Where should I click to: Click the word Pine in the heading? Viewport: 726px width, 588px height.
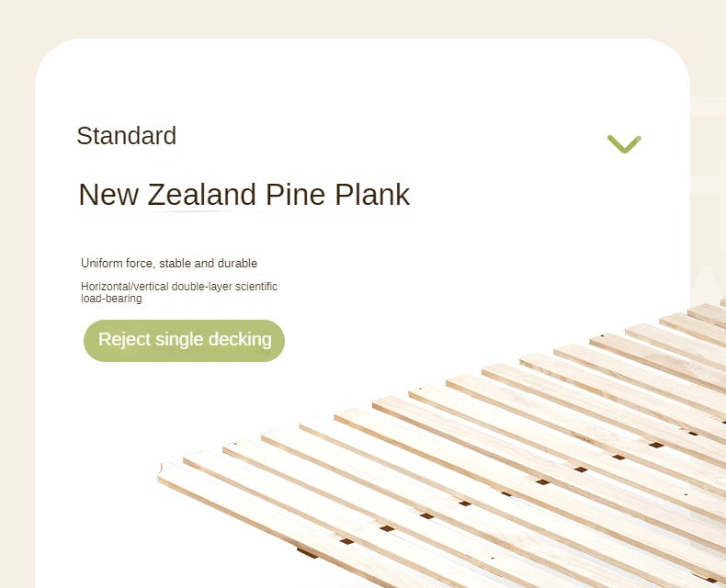[296, 195]
